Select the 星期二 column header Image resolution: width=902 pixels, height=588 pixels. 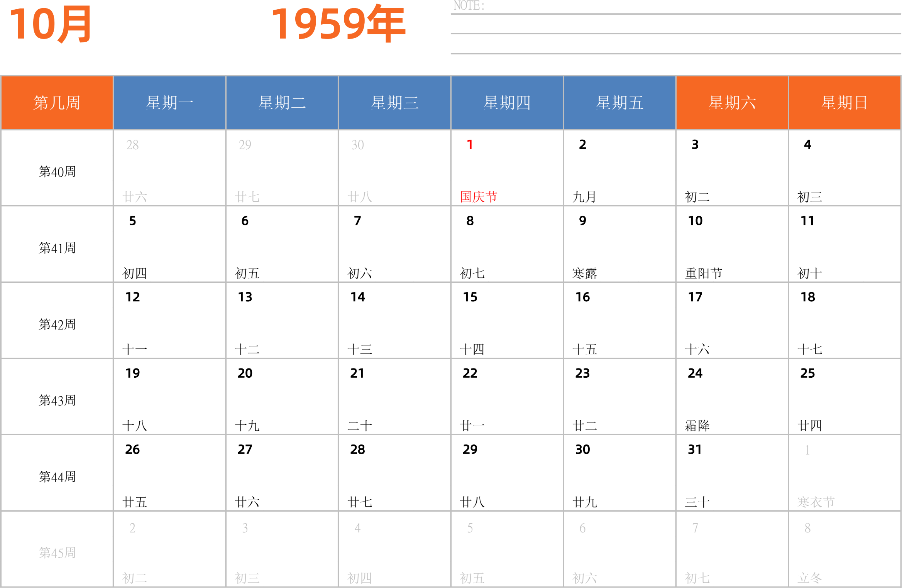pos(282,103)
